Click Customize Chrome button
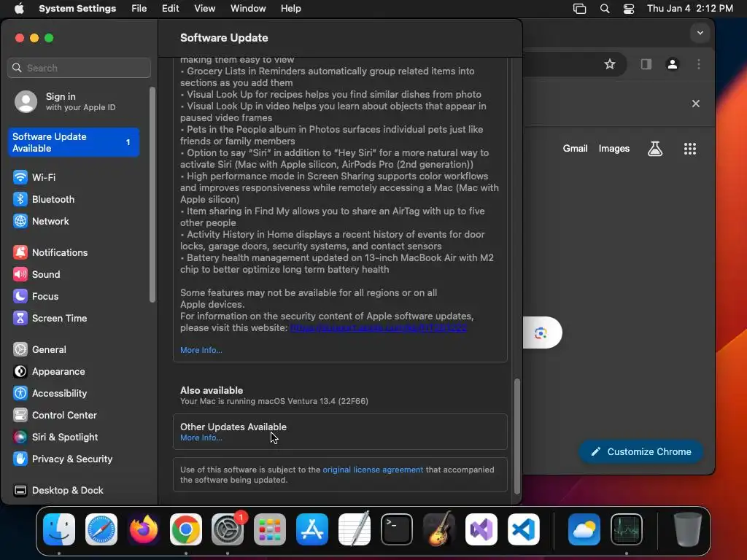This screenshot has width=747, height=560. click(640, 451)
